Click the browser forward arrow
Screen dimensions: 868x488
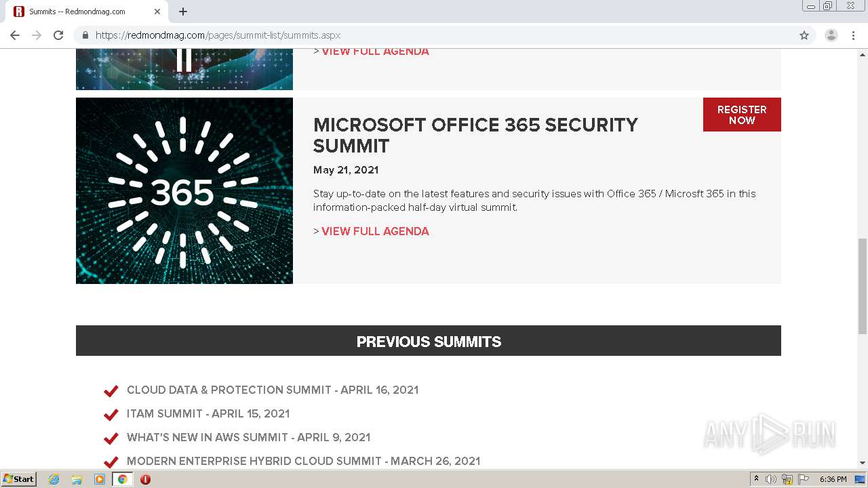click(37, 35)
